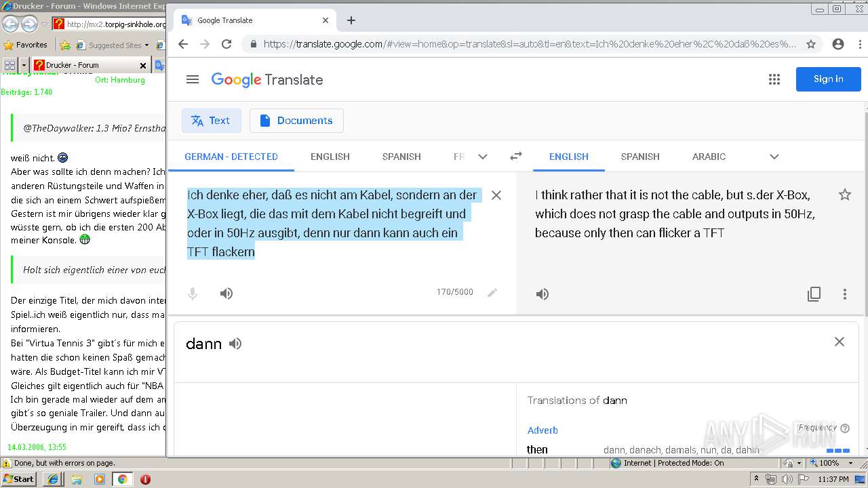This screenshot has width=868, height=488.
Task: Go forward in Internet Explorer window
Action: (29, 24)
